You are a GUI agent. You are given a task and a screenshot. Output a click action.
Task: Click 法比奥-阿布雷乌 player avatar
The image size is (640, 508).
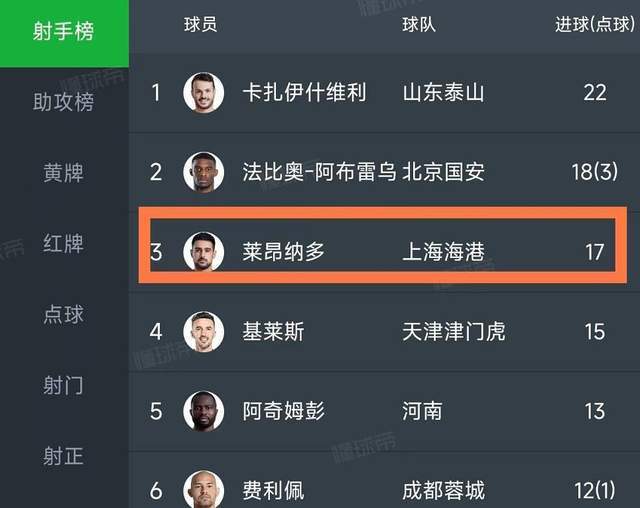[x=204, y=172]
